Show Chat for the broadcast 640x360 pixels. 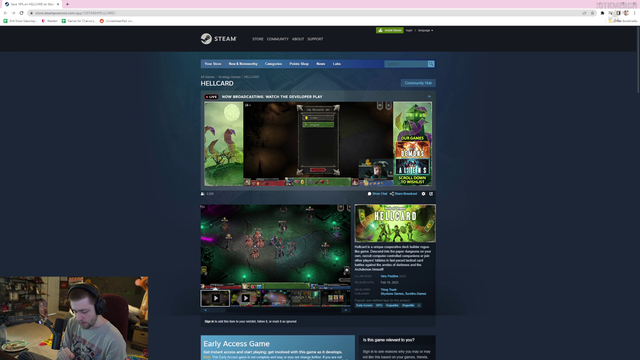pyautogui.click(x=378, y=194)
